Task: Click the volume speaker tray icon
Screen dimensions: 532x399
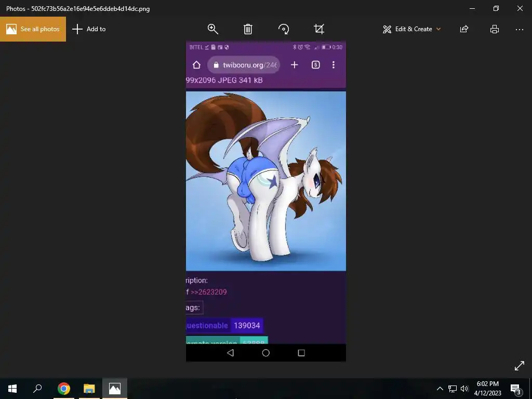Action: point(464,389)
